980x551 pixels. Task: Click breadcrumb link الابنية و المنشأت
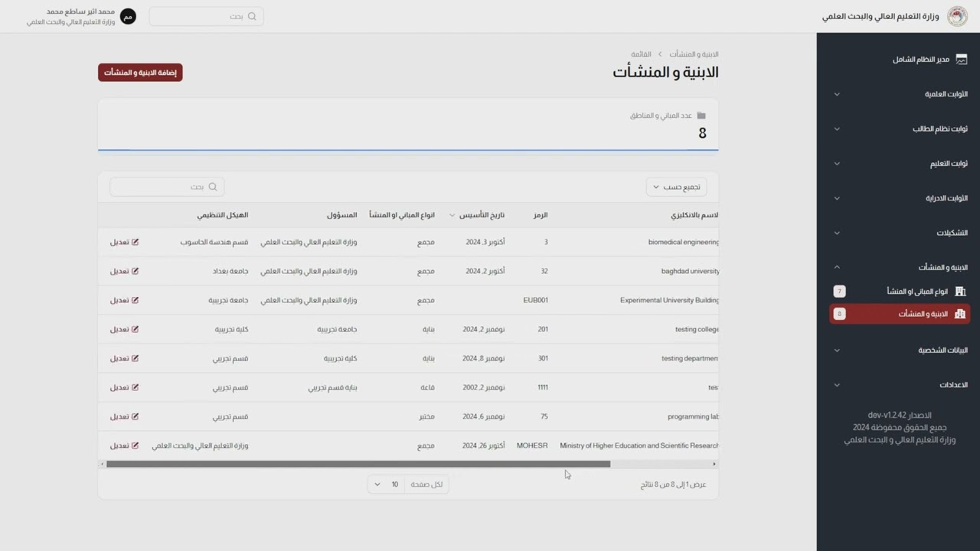tap(694, 54)
